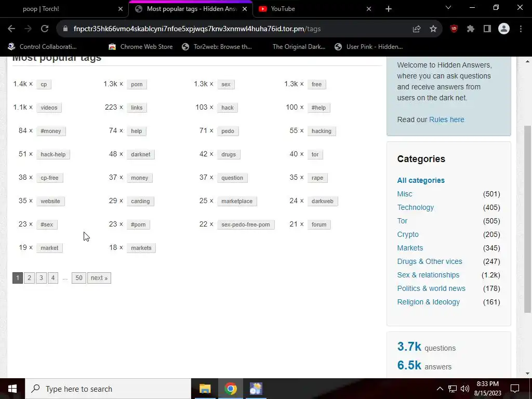This screenshot has height=399, width=532.
Task: View site info via the lock icon
Action: [x=65, y=29]
